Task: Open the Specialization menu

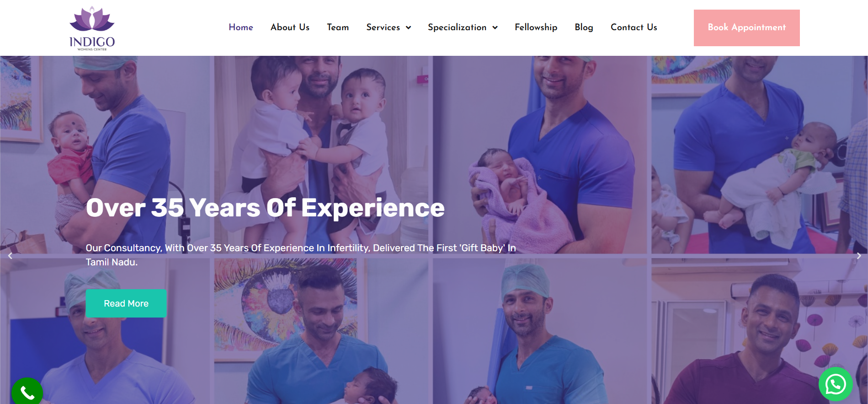Action: [457, 27]
